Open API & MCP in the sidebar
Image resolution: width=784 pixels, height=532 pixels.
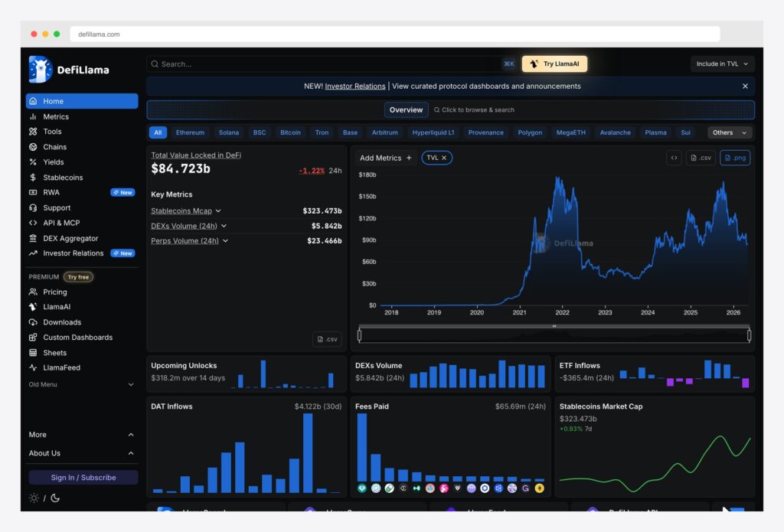click(81, 223)
